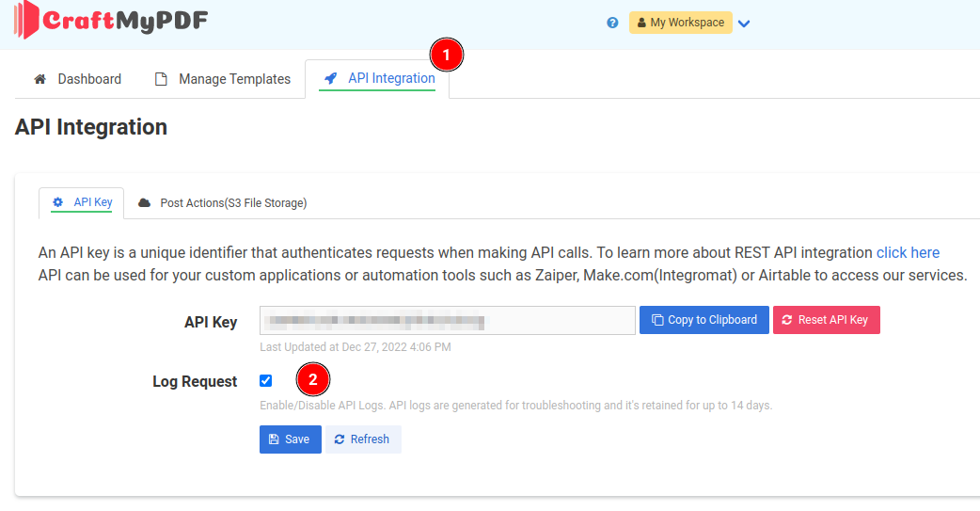Click the My Workspace button

(x=680, y=23)
